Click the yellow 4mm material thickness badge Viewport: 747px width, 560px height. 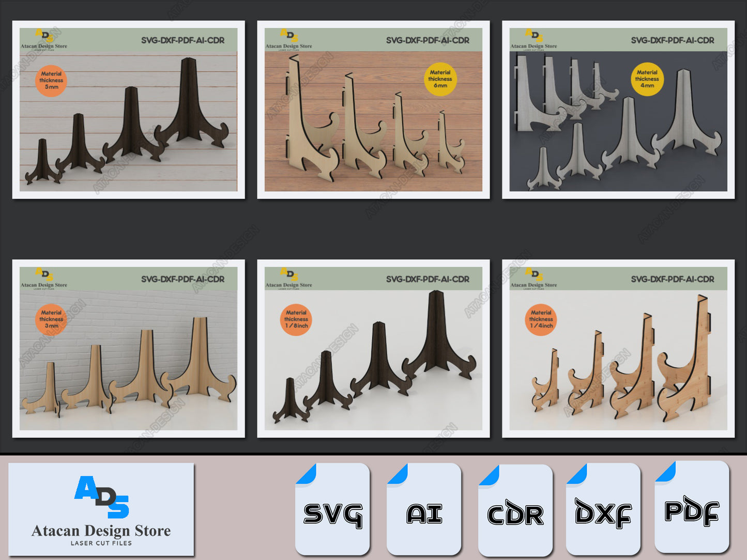pyautogui.click(x=647, y=79)
